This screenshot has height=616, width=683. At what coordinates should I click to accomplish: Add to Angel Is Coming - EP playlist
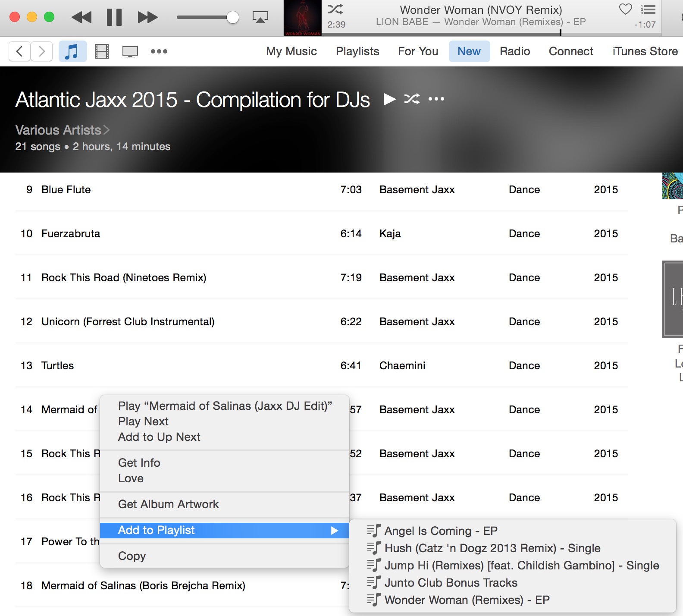tap(512, 531)
